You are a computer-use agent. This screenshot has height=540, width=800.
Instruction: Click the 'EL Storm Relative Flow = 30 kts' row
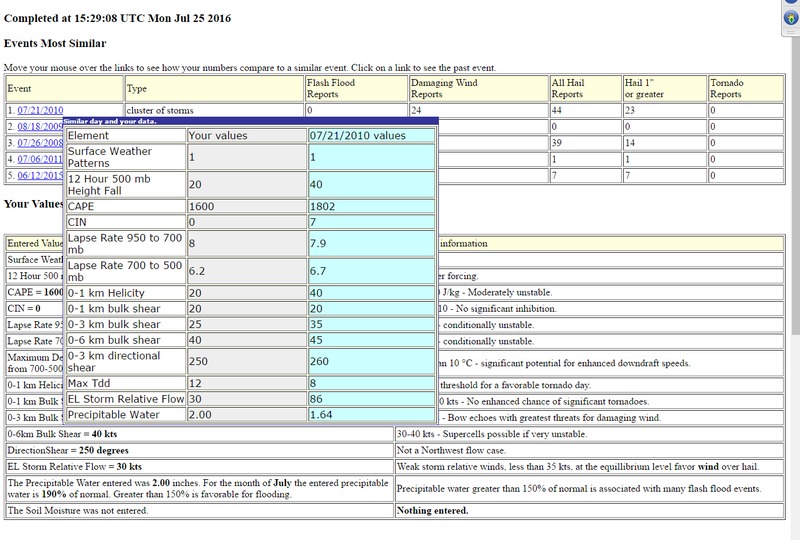[199, 467]
